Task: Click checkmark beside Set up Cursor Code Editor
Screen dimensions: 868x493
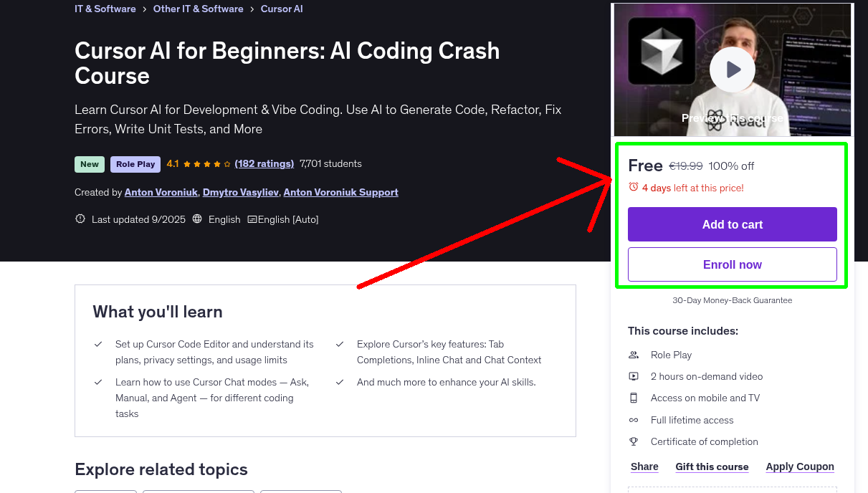Action: [x=98, y=345]
